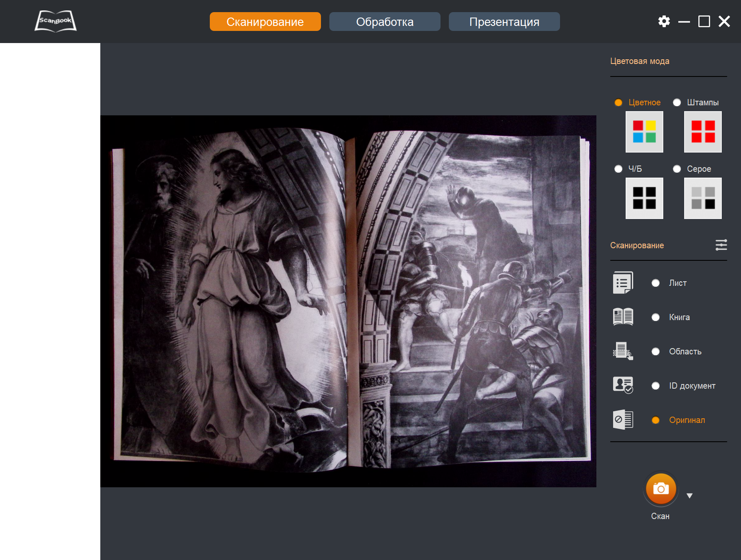Pick the multicolor squares color mode swatch
This screenshot has width=741, height=560.
[x=644, y=132]
